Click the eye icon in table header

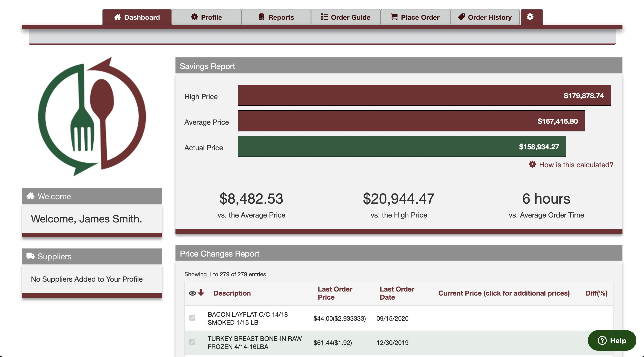pos(192,293)
